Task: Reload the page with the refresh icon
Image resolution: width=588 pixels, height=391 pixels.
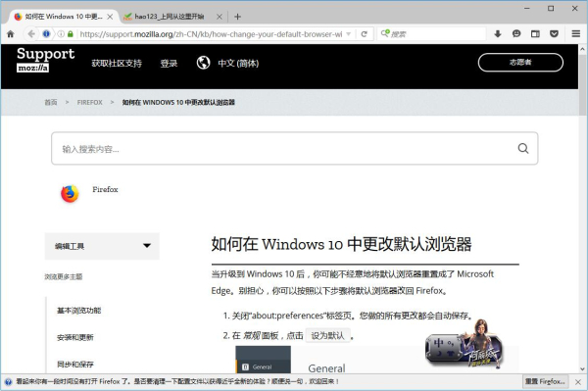Action: 364,34
